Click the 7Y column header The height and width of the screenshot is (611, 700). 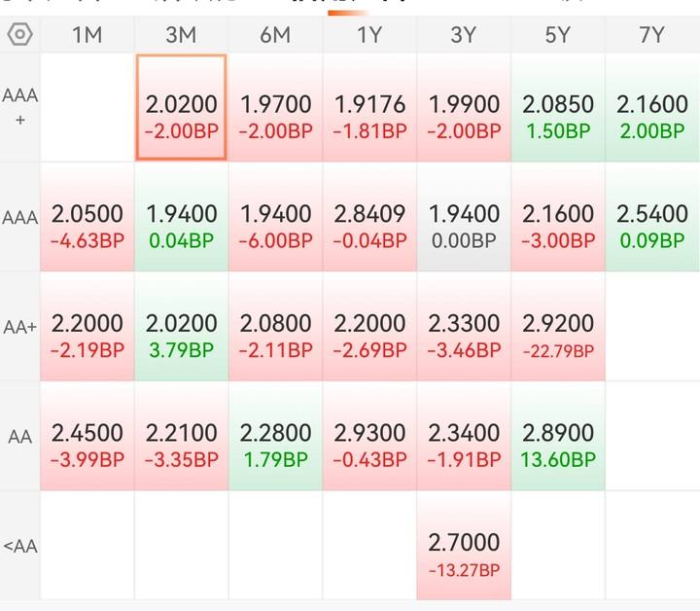[652, 35]
